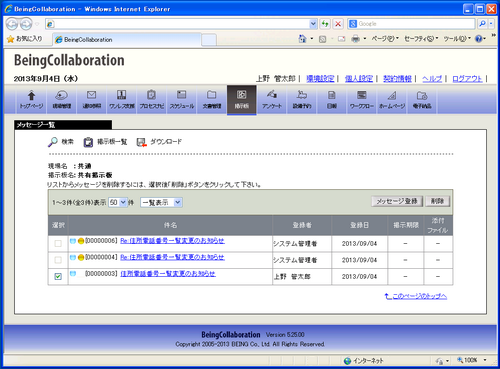
Task: Click the blue thread icon on message [00000003]
Action: click(x=73, y=274)
